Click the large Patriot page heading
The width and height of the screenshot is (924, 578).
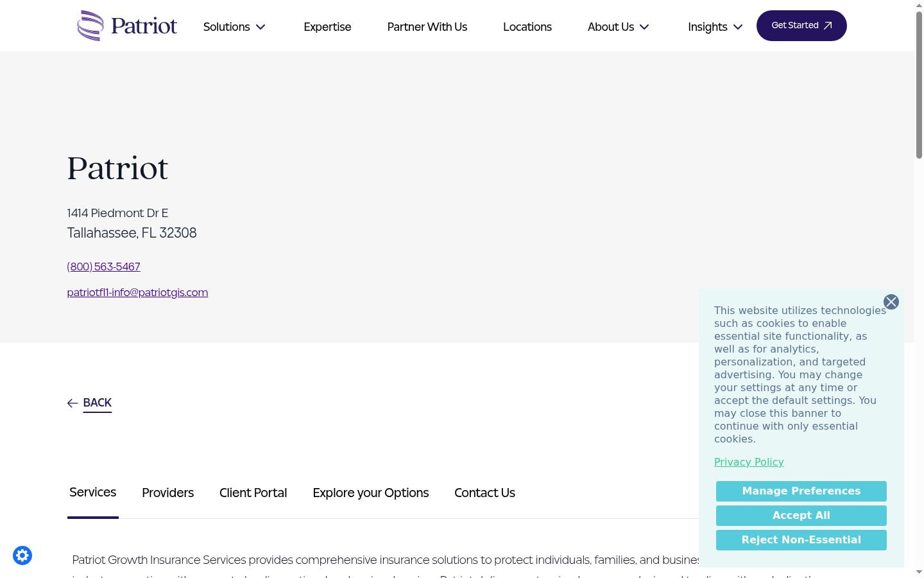[x=117, y=168]
